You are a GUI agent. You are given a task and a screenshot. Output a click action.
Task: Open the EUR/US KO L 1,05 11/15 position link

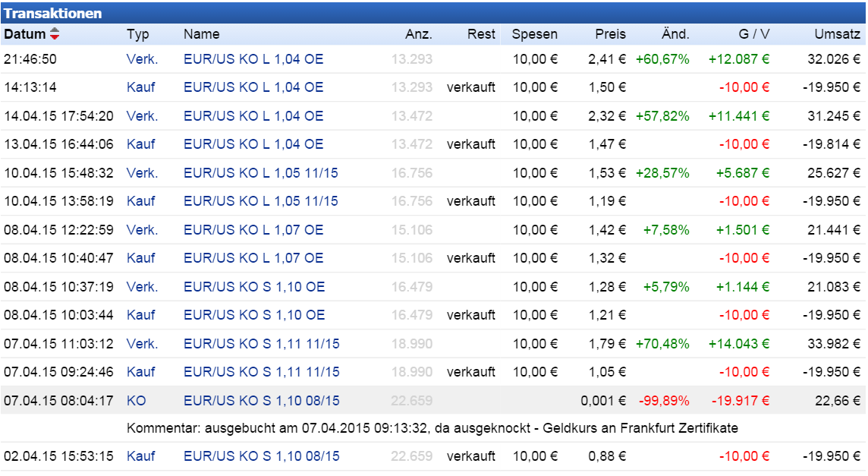tap(262, 173)
